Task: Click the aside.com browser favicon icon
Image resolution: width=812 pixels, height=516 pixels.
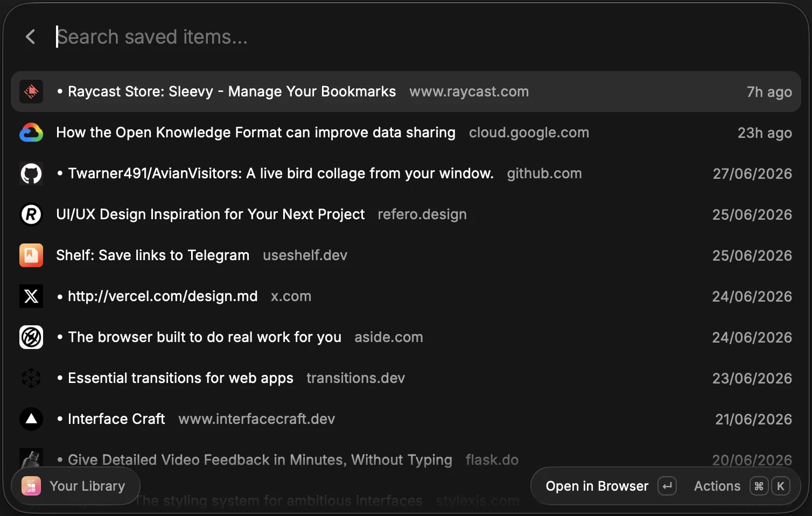Action: coord(31,337)
